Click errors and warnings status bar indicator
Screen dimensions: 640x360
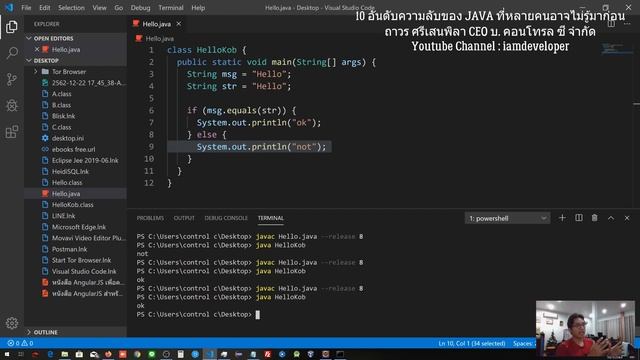(x=20, y=343)
